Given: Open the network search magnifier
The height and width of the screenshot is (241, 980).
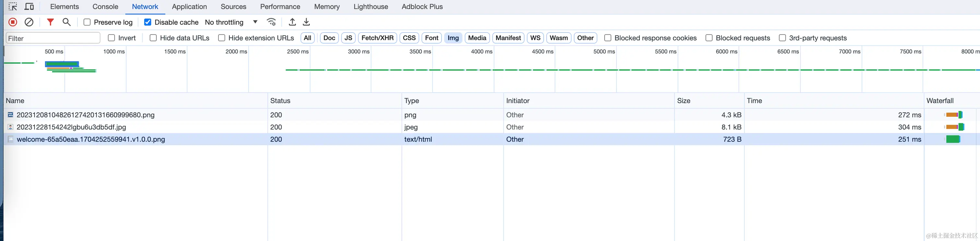Looking at the screenshot, I should [x=66, y=22].
